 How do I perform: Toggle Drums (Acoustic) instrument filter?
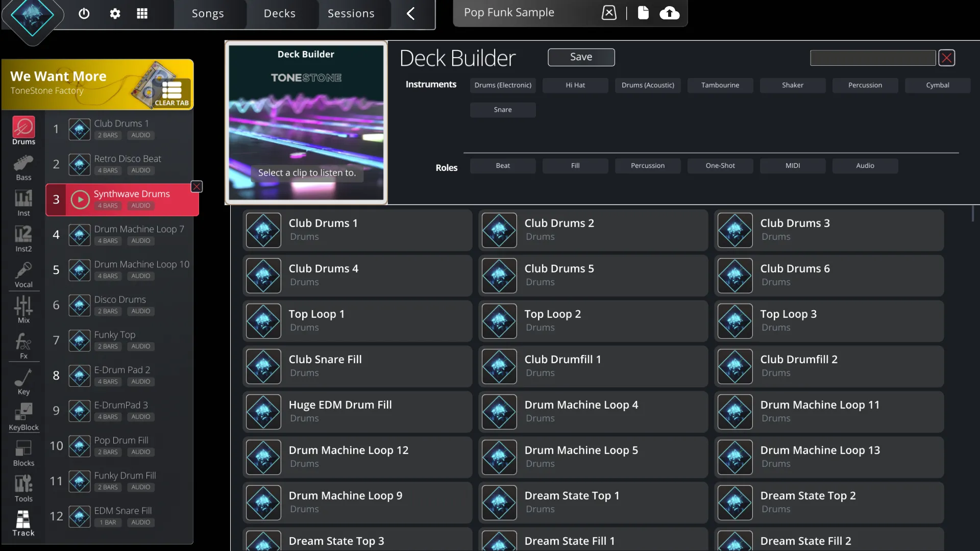[x=648, y=85]
